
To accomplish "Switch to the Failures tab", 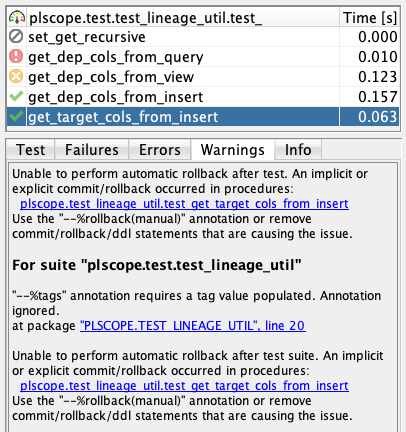I will coord(92,150).
